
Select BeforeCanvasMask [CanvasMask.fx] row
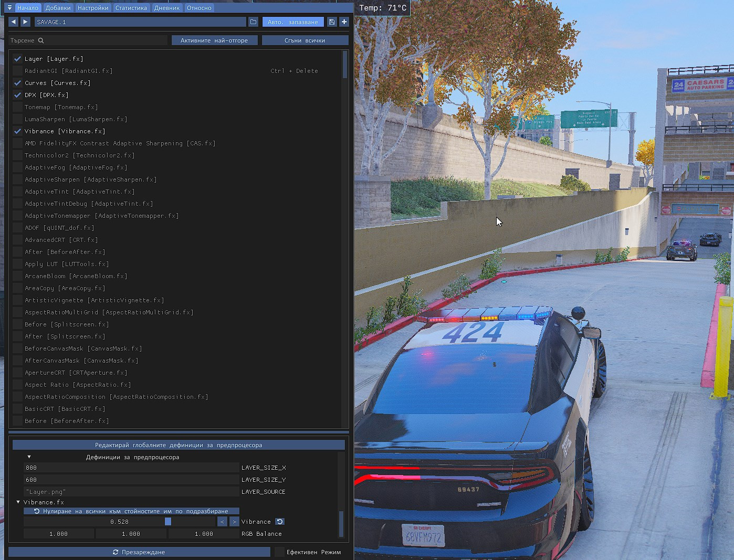pos(83,348)
